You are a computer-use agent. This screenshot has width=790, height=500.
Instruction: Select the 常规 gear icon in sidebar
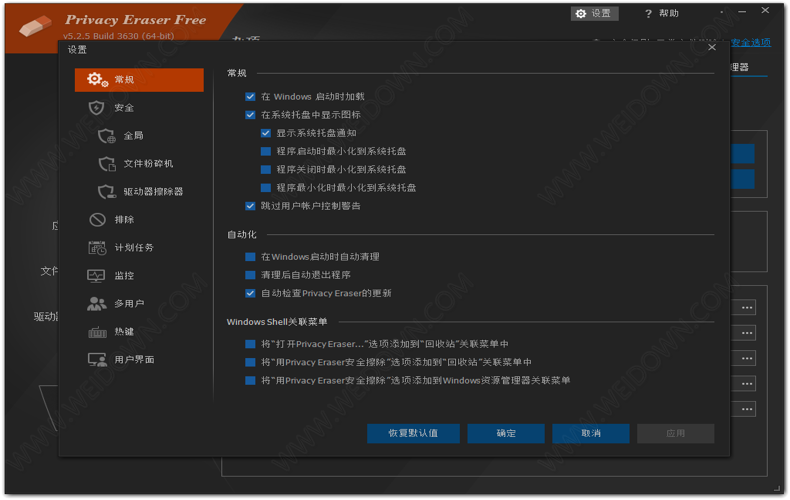[97, 80]
